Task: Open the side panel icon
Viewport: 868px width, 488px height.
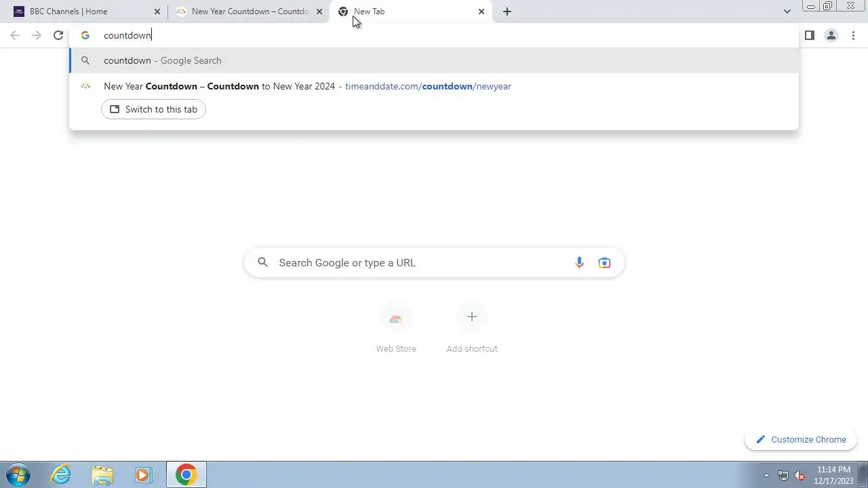Action: click(810, 35)
